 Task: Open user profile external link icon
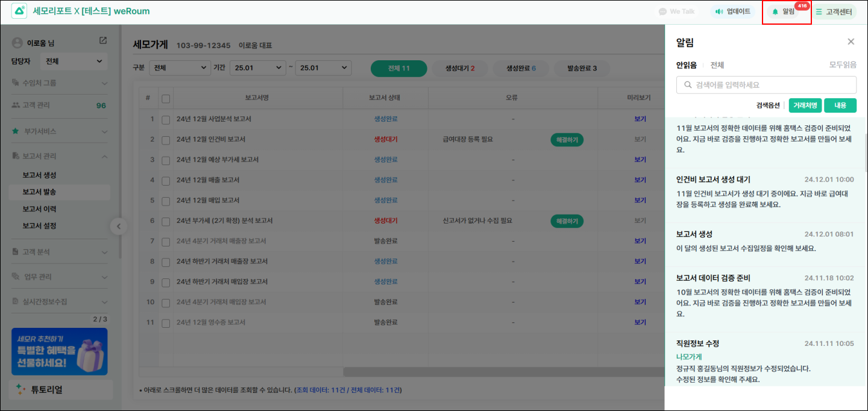coord(103,40)
